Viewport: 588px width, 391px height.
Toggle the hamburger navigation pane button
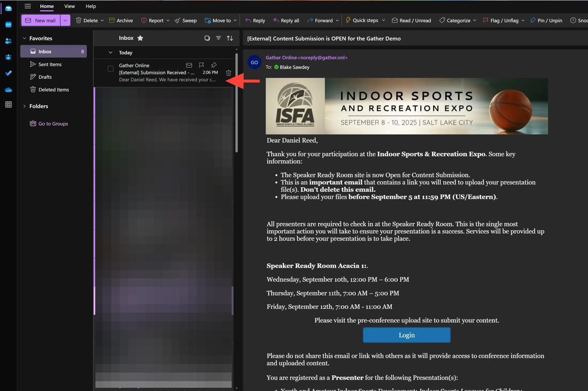[x=27, y=6]
